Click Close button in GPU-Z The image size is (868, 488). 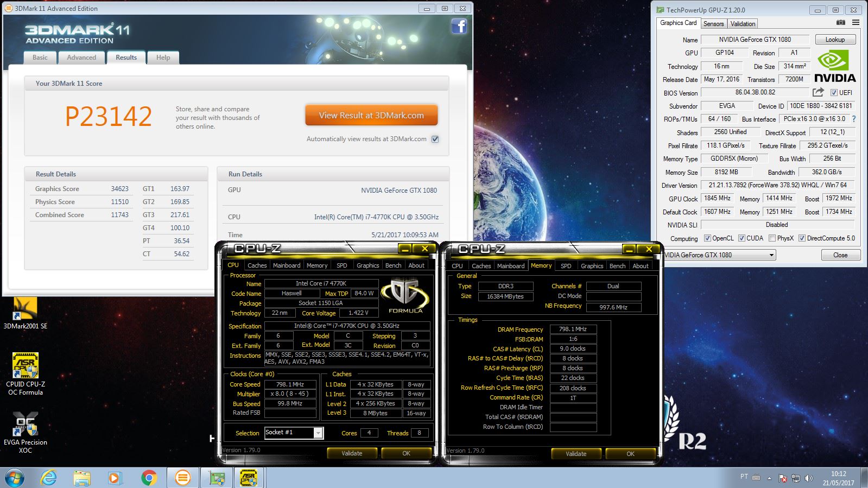point(840,255)
